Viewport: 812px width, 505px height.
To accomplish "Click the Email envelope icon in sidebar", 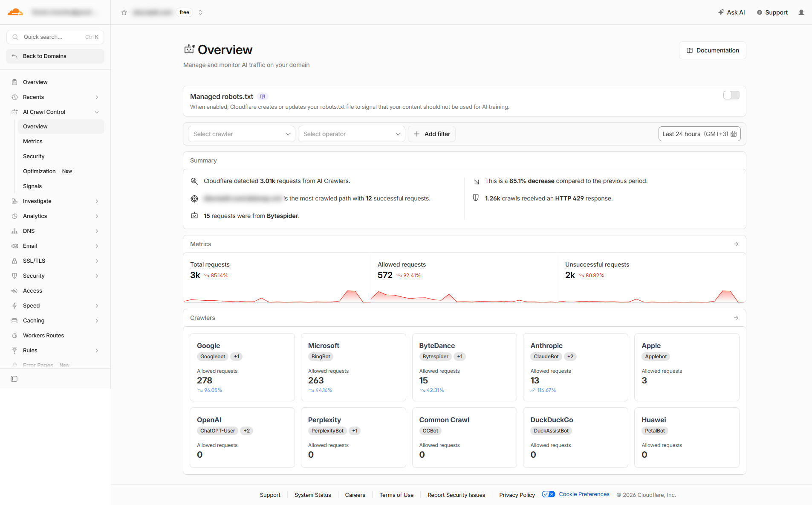I will pos(14,246).
